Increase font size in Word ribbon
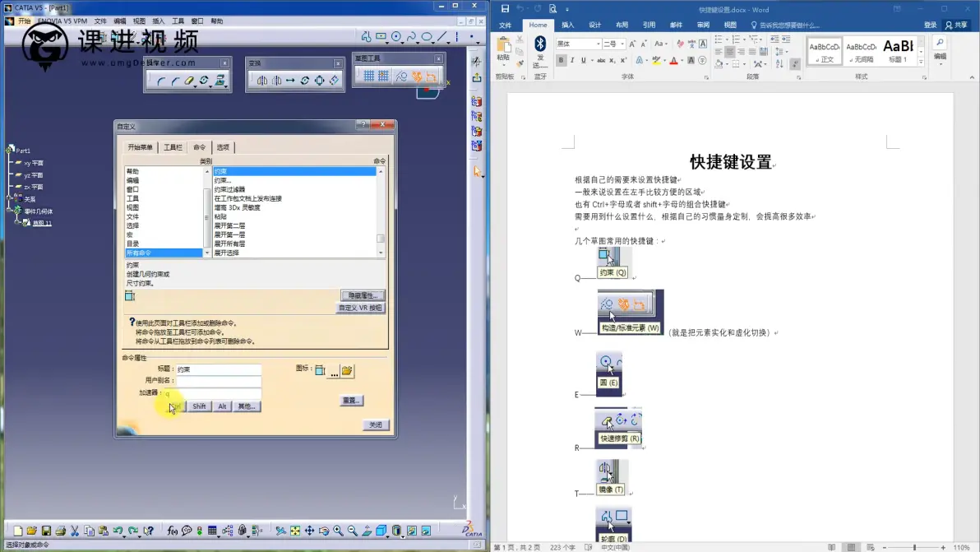This screenshot has width=980, height=552. [x=632, y=44]
